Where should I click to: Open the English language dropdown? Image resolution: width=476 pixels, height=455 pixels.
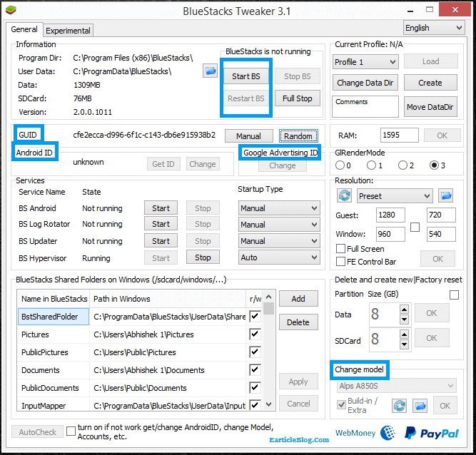coord(433,28)
